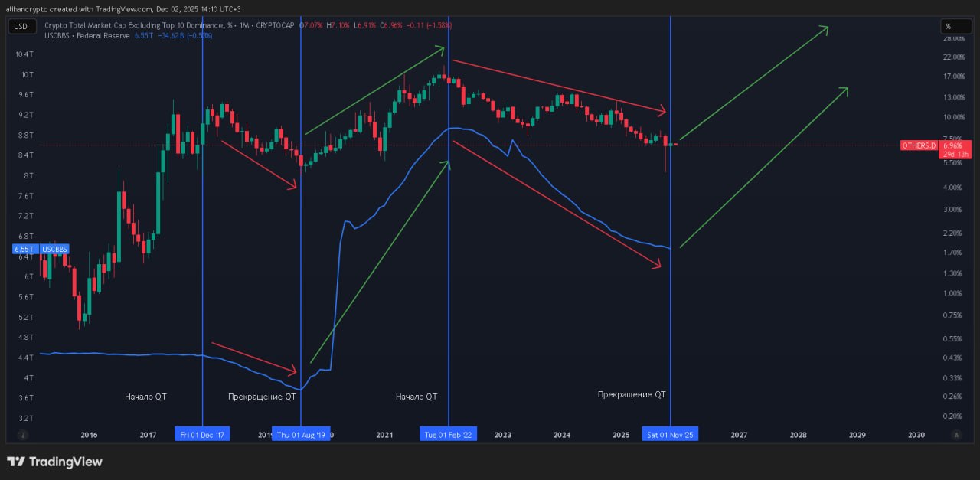Viewport: 980px width, 480px height.
Task: Click the A auto-scale icon at bottom-right
Action: (x=955, y=434)
